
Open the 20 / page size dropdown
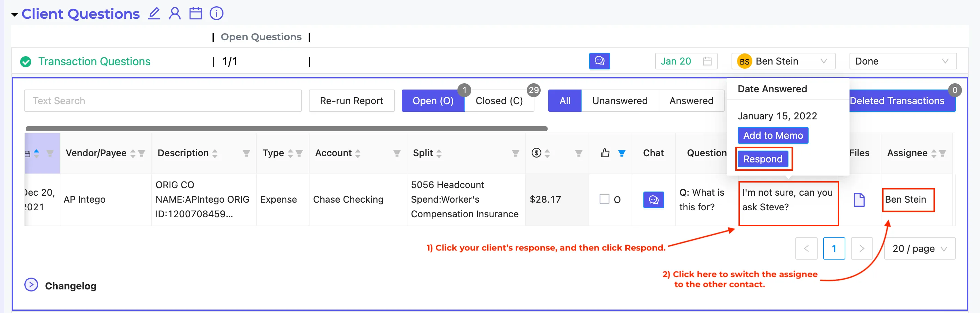pyautogui.click(x=920, y=248)
